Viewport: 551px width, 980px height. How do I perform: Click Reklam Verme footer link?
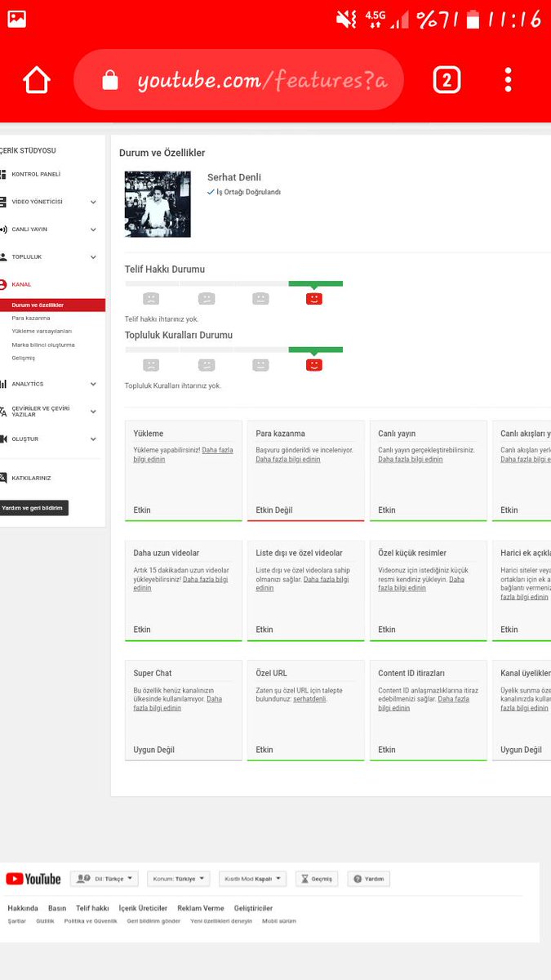(x=201, y=908)
